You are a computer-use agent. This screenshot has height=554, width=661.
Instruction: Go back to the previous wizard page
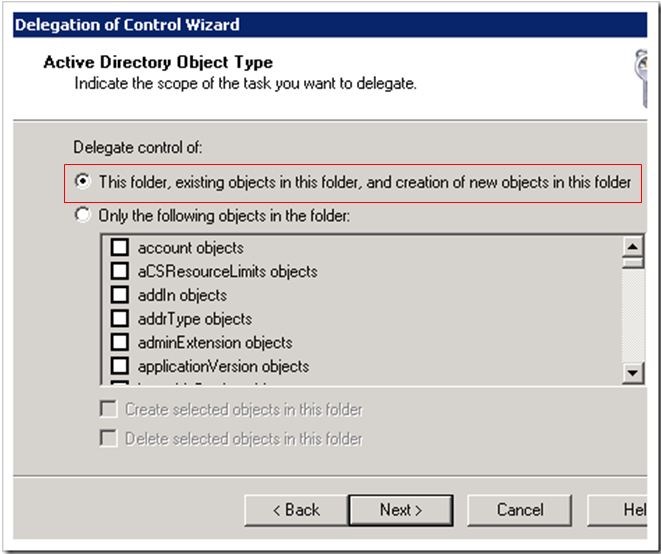295,510
